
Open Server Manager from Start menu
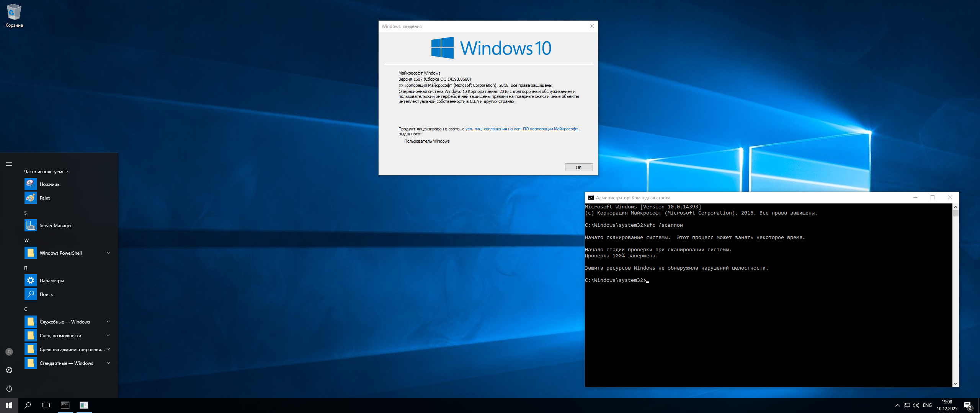pyautogui.click(x=56, y=226)
